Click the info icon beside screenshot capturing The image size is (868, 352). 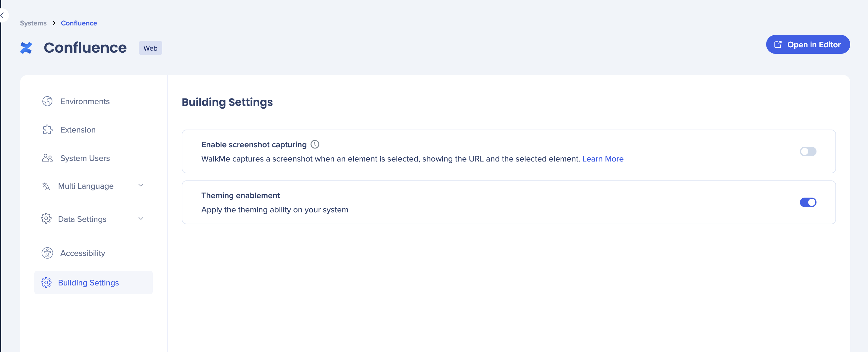315,144
